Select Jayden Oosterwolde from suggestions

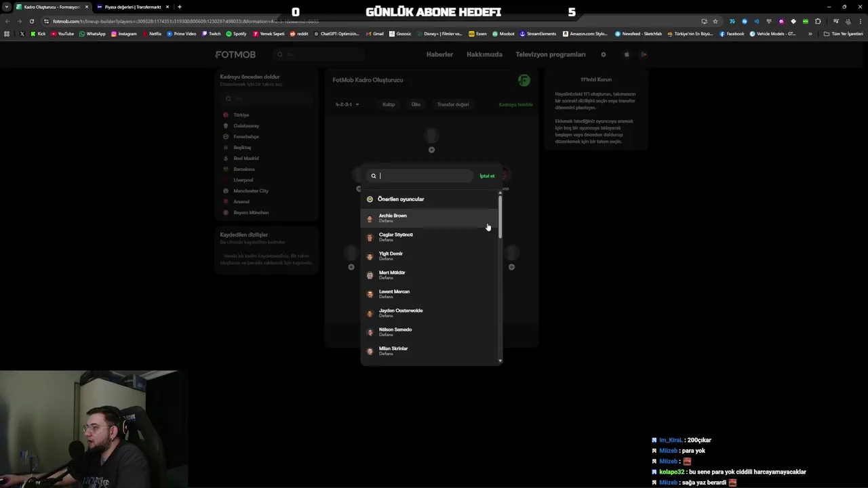click(430, 313)
